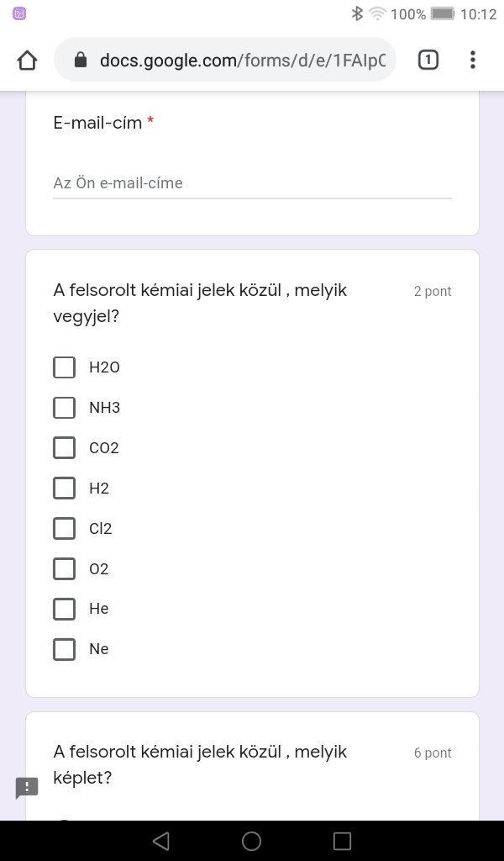Tap the Android home circle button

click(251, 841)
